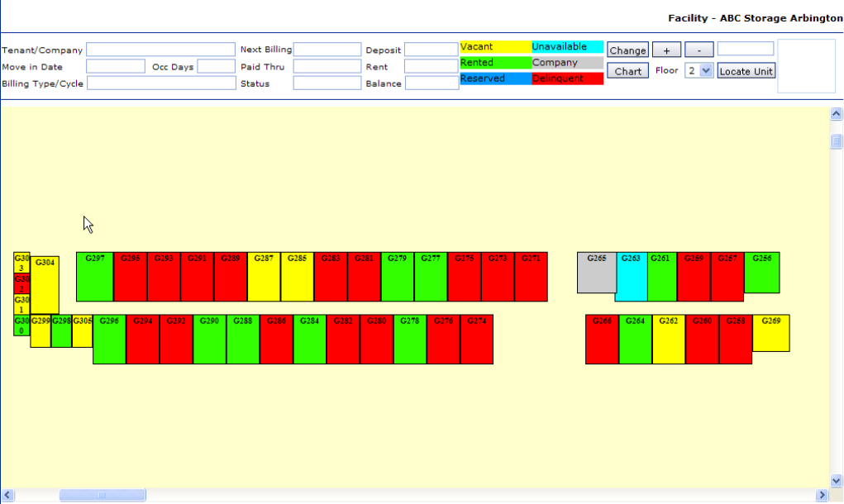The width and height of the screenshot is (844, 504).
Task: Click the green unit G278
Action: point(410,339)
